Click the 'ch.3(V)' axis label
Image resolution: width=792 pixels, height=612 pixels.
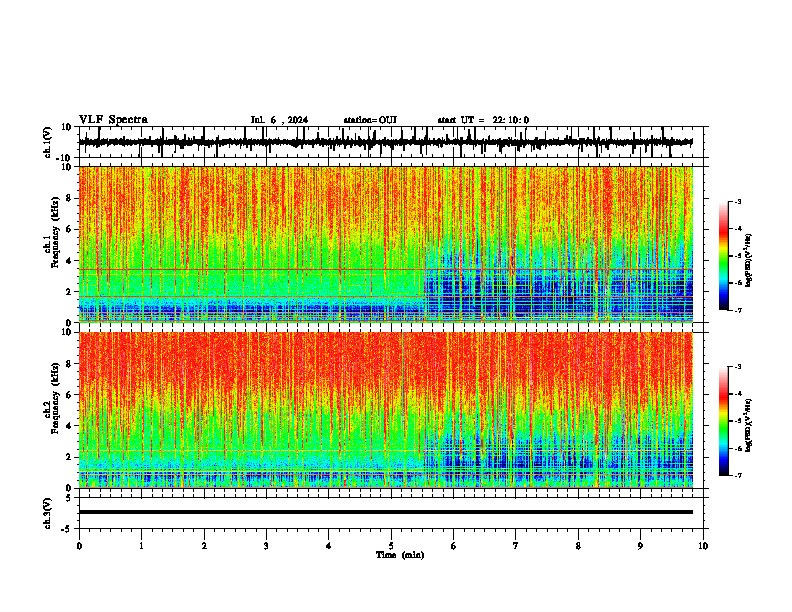pos(48,514)
